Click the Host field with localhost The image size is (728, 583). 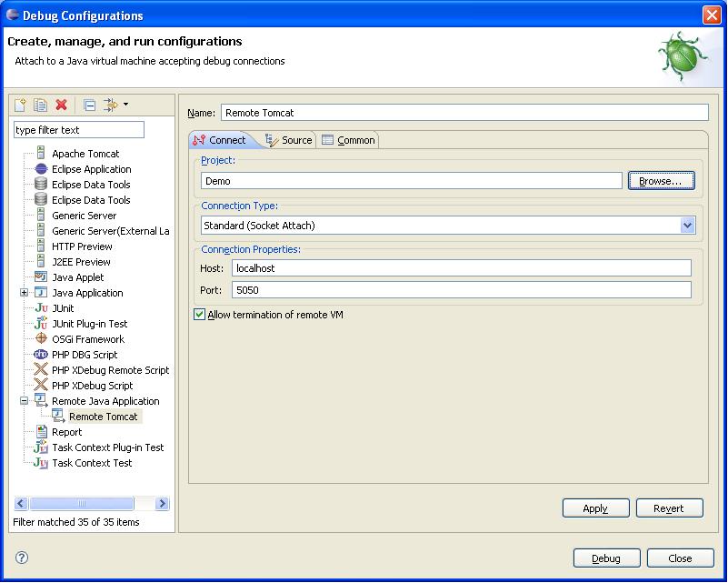pyautogui.click(x=462, y=268)
